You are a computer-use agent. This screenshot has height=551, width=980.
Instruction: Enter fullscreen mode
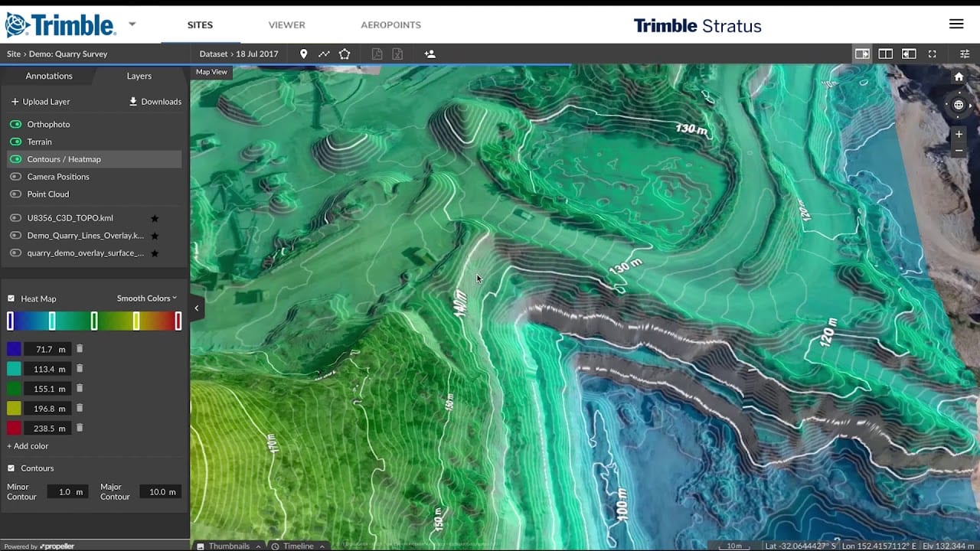click(x=933, y=54)
